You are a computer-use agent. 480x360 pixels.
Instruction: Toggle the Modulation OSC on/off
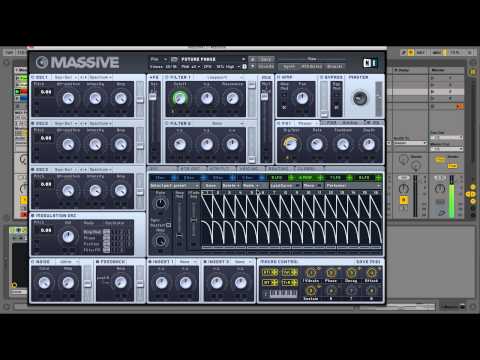[33, 216]
